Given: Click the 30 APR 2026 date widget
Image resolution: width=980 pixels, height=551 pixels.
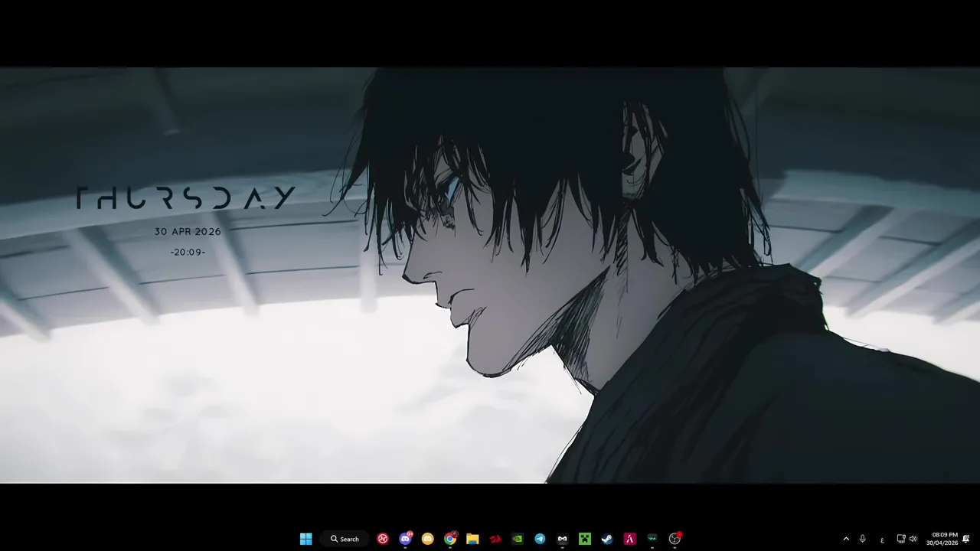Looking at the screenshot, I should pyautogui.click(x=188, y=231).
